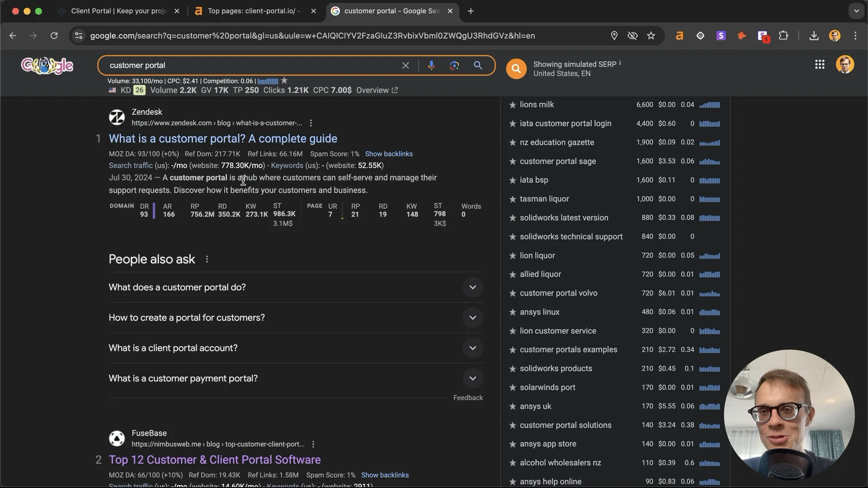Click the voice search microphone icon
868x488 pixels.
(431, 66)
